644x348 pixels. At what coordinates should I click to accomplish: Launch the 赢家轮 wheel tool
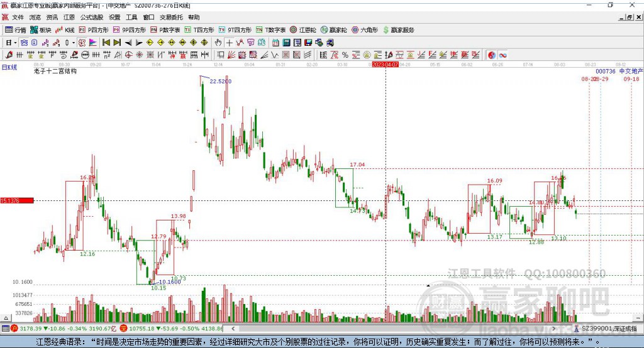point(333,30)
